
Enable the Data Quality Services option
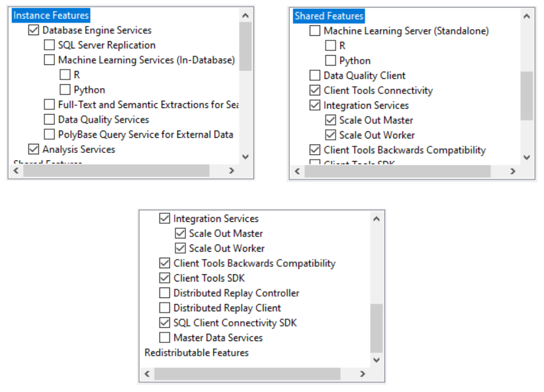[50, 120]
